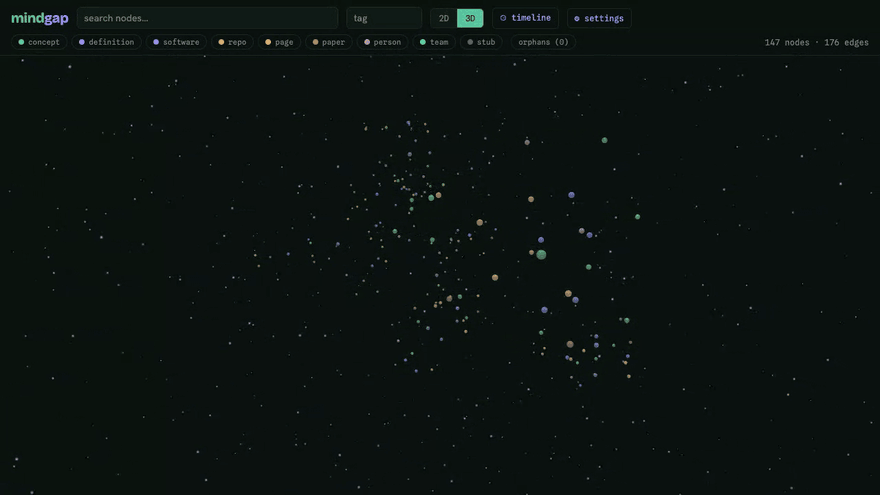This screenshot has height=495, width=880.
Task: Toggle the person node filter
Action: pyautogui.click(x=383, y=42)
